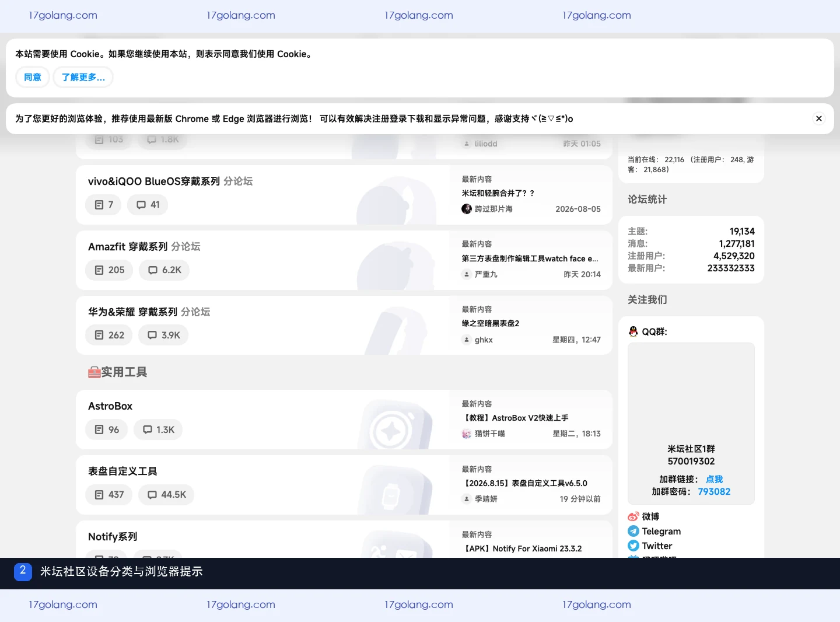Click the message icon 1.3K in AstroBox row
This screenshot has height=622, width=840.
148,430
